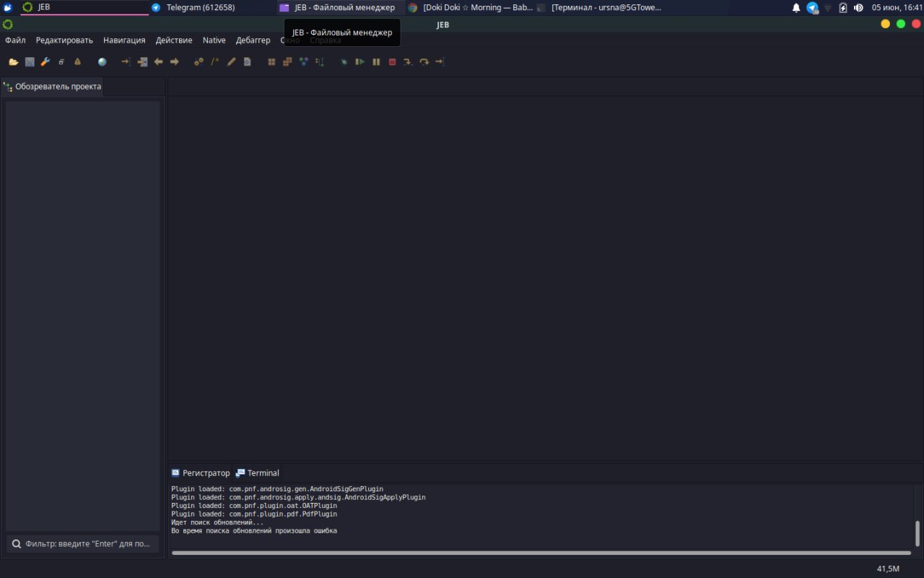Screen dimensions: 924x578
Task: Click log line mentioning OATPlugin
Action: click(254, 506)
